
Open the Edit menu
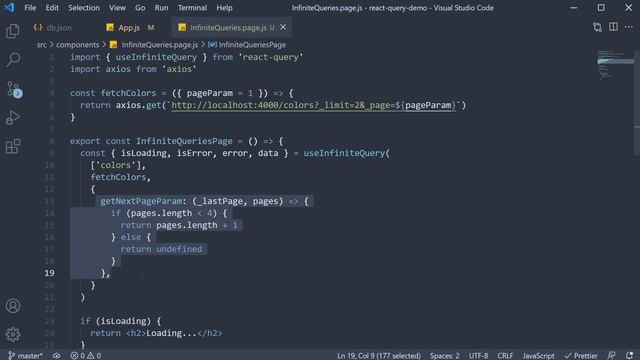click(52, 8)
